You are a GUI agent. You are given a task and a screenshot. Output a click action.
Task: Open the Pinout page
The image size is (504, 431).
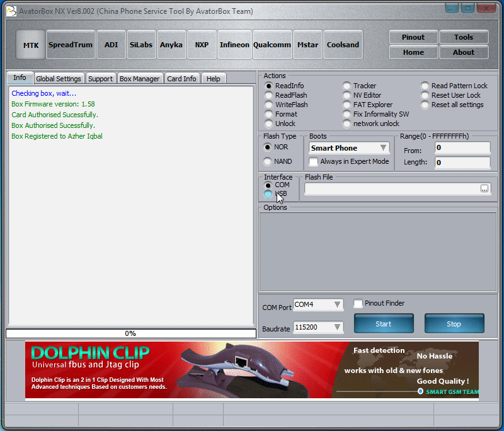click(413, 37)
